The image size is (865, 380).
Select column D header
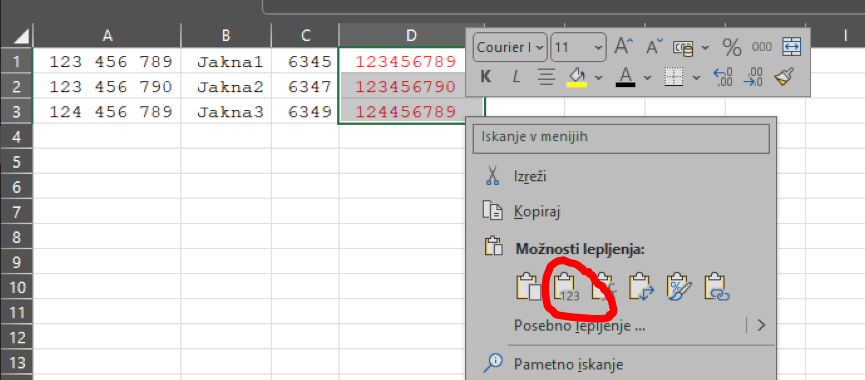point(411,36)
